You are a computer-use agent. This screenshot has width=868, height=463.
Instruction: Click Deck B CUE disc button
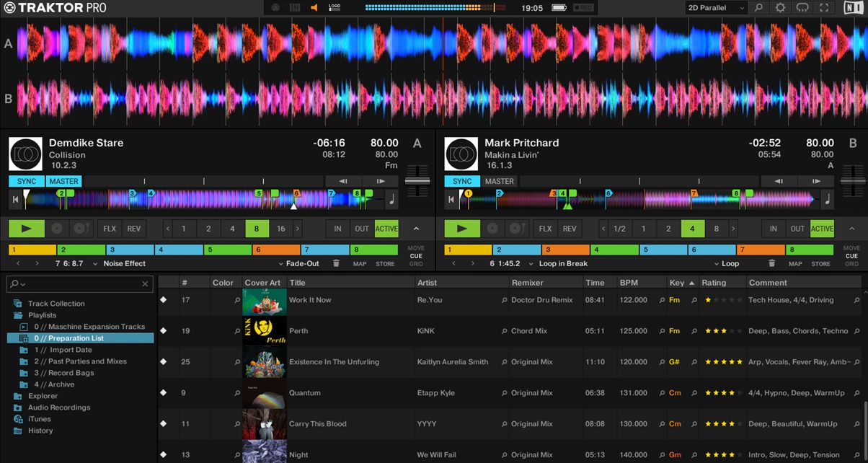tap(492, 229)
